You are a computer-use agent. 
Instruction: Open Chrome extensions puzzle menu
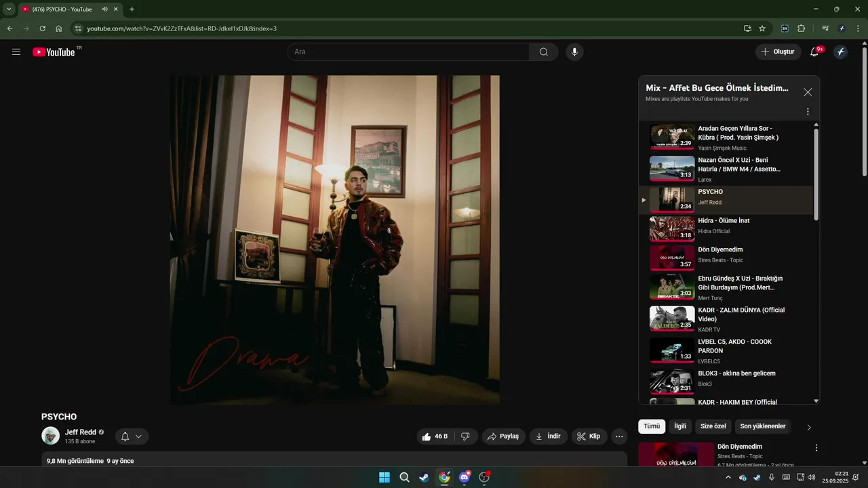[802, 28]
